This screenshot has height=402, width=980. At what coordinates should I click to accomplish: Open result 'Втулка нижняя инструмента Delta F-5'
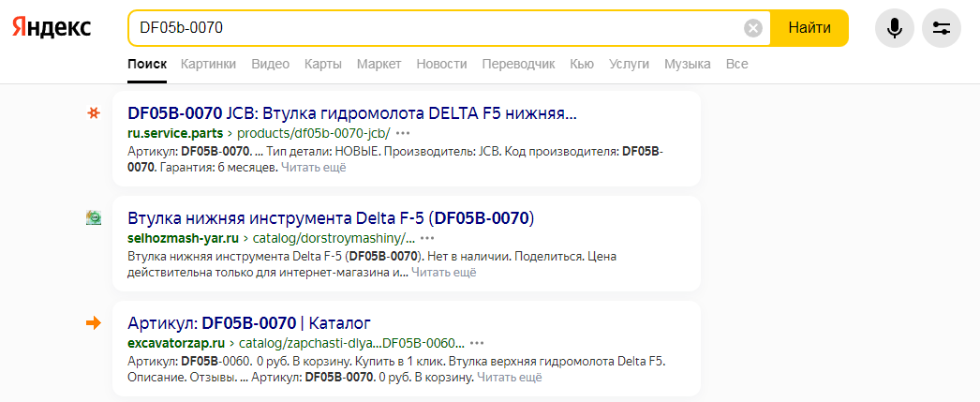332,219
